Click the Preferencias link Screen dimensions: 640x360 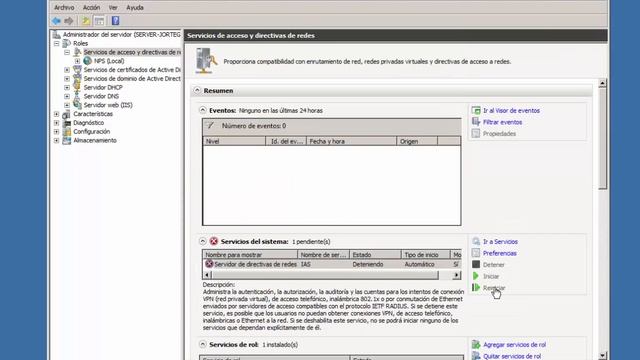[500, 253]
